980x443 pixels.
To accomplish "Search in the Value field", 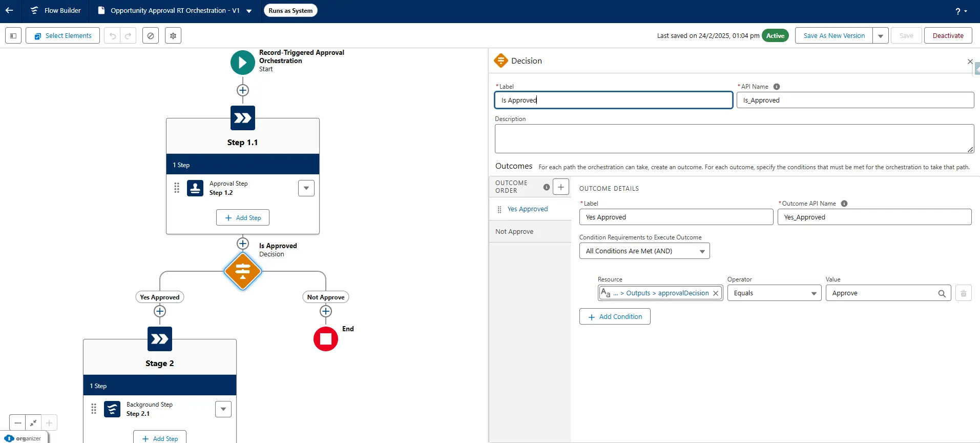I will pyautogui.click(x=942, y=293).
